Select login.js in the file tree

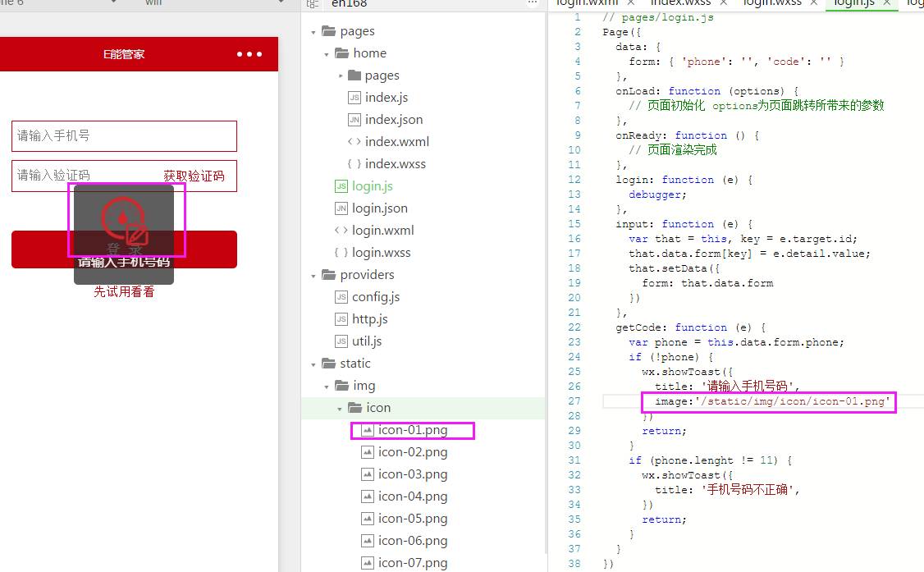pyautogui.click(x=372, y=186)
